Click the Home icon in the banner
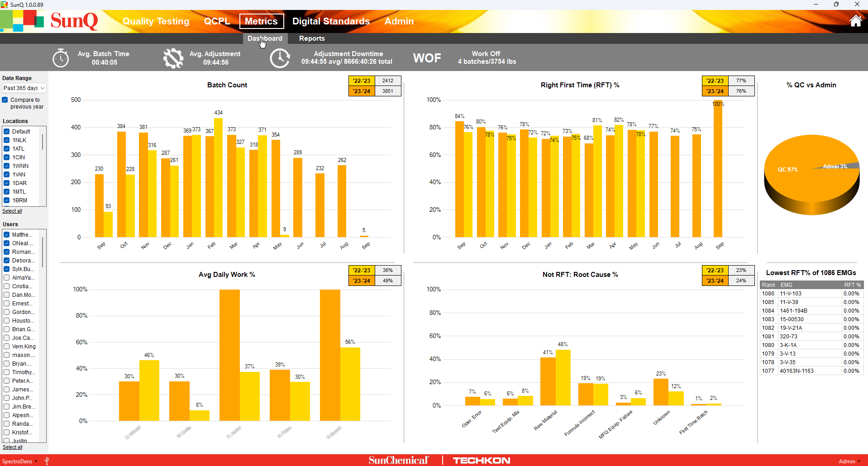This screenshot has width=868, height=466. [x=855, y=21]
